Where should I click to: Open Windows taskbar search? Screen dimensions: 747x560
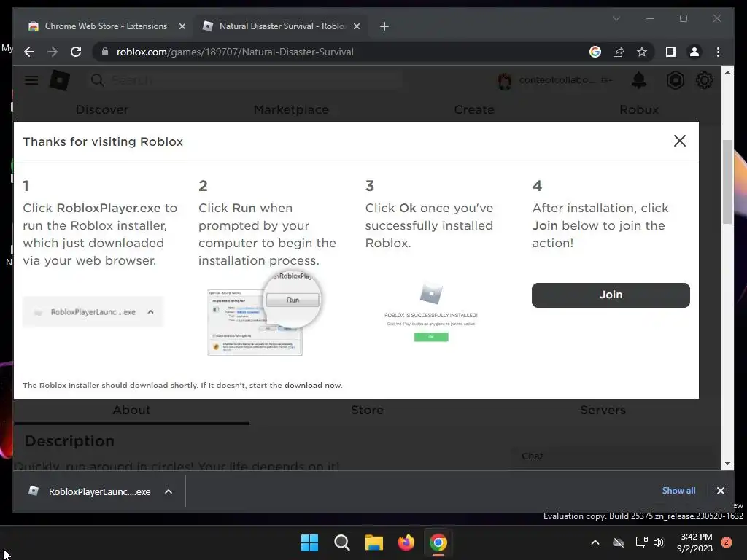341,542
